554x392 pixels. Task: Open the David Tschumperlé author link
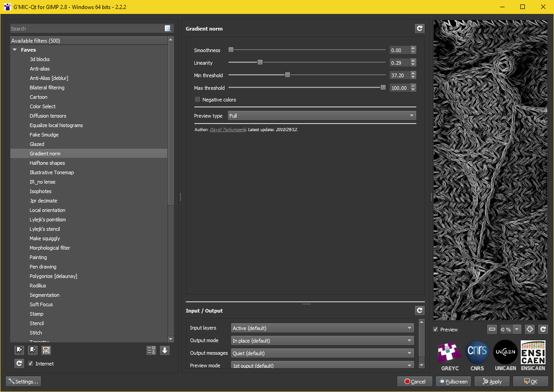click(228, 130)
